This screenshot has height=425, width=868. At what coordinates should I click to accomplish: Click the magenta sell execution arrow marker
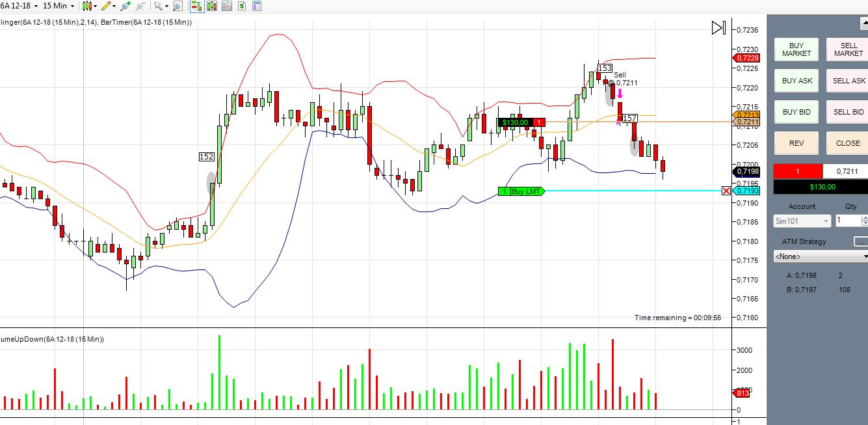coord(620,94)
